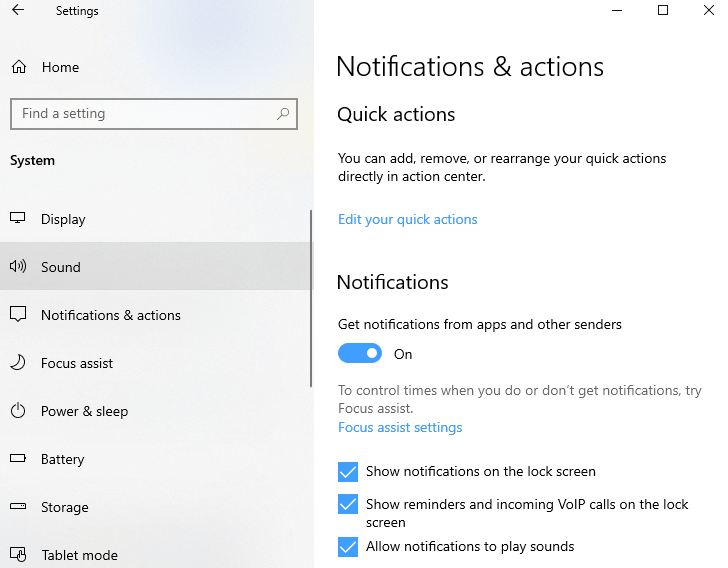Click the Tablet mode icon
728x568 pixels.
tap(18, 554)
